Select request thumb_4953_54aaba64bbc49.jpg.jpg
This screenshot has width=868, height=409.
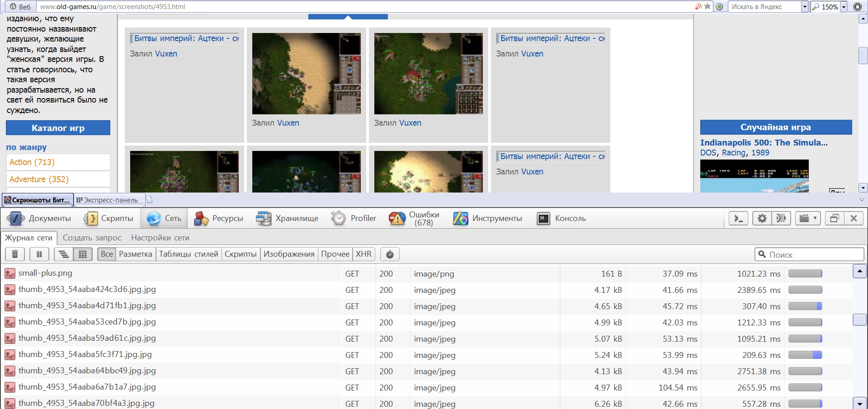(x=427, y=371)
